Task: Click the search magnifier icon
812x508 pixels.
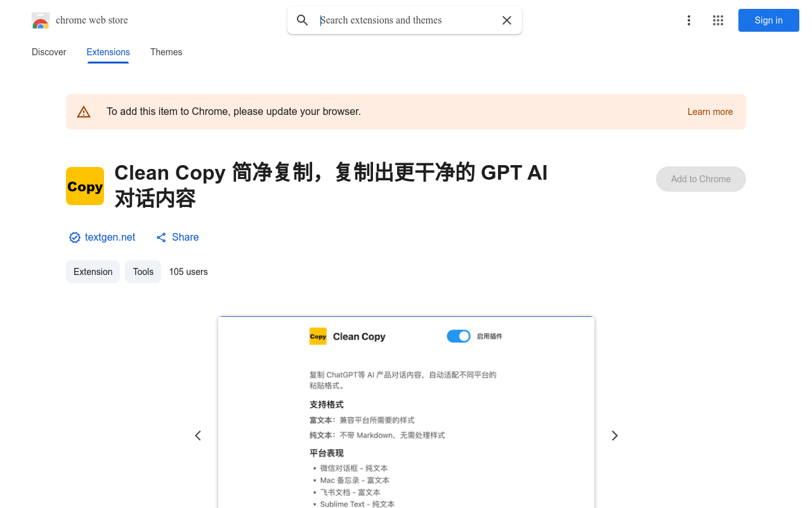Action: pyautogui.click(x=303, y=20)
